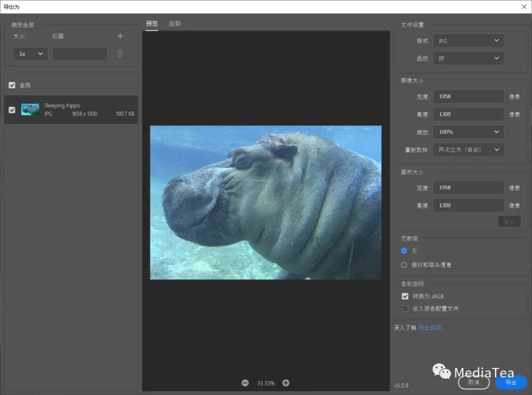Disable 转换为 sRGB checkbox

click(x=405, y=296)
